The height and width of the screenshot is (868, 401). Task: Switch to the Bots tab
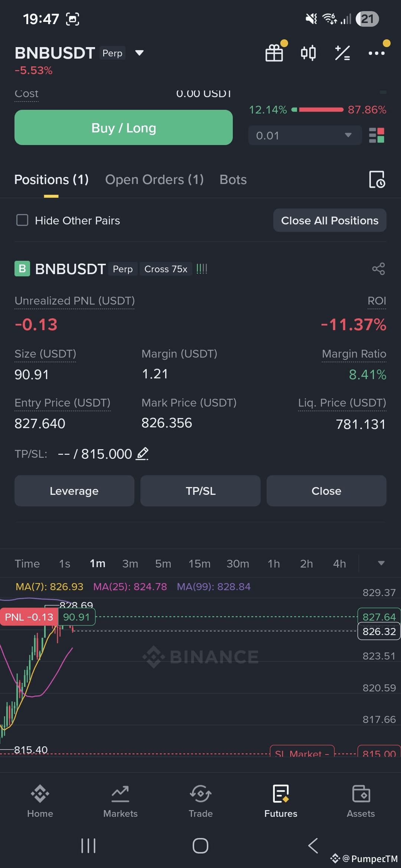coord(233,180)
